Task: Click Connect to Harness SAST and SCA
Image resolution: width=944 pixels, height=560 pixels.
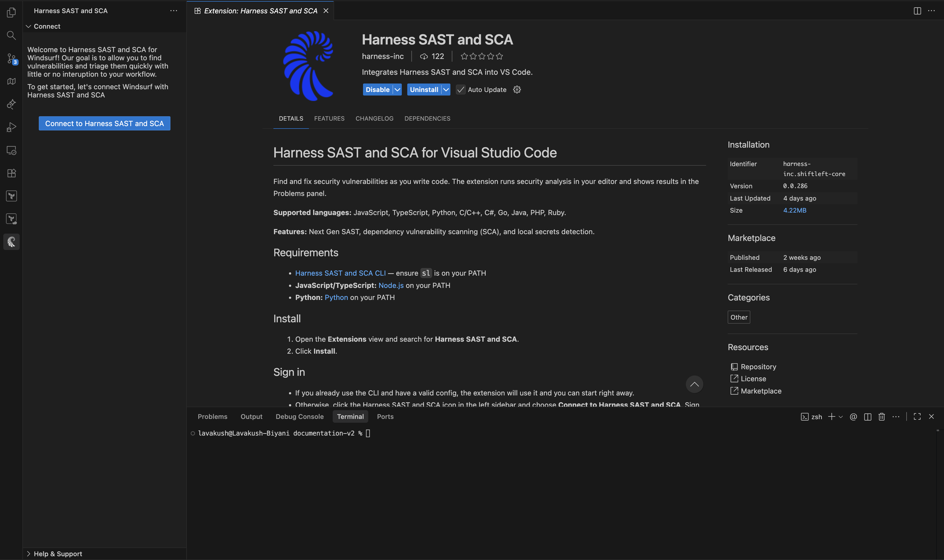Action: point(104,123)
